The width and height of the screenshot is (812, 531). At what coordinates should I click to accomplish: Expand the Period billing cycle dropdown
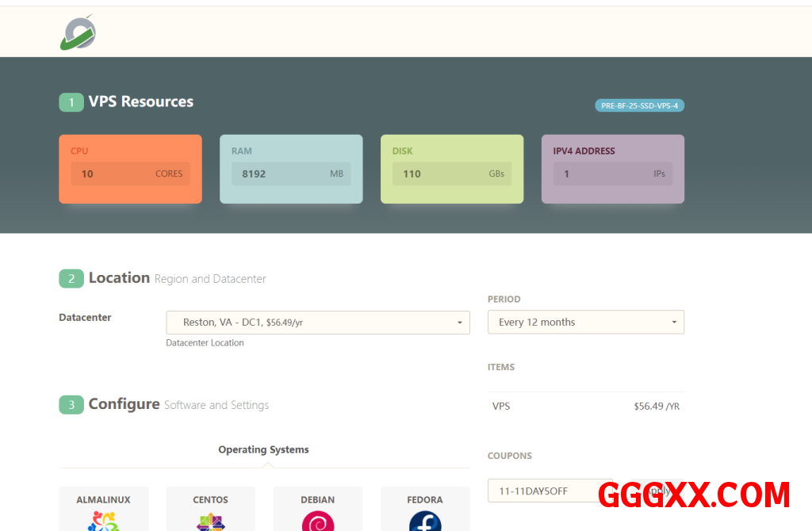coord(585,323)
